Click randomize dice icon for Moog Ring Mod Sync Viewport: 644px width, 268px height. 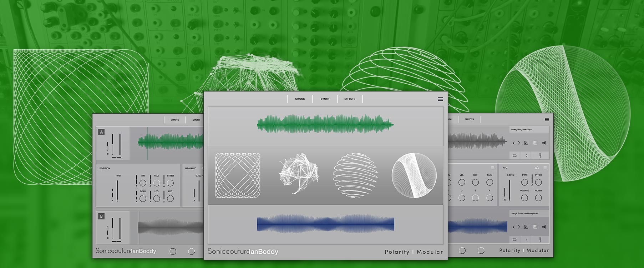click(526, 143)
